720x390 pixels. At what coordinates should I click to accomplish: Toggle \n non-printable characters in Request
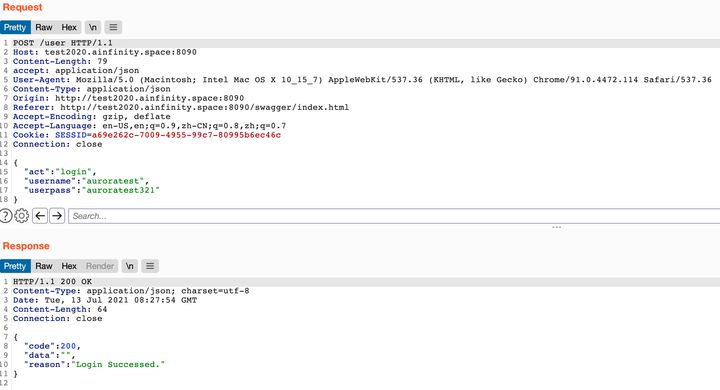tap(93, 27)
